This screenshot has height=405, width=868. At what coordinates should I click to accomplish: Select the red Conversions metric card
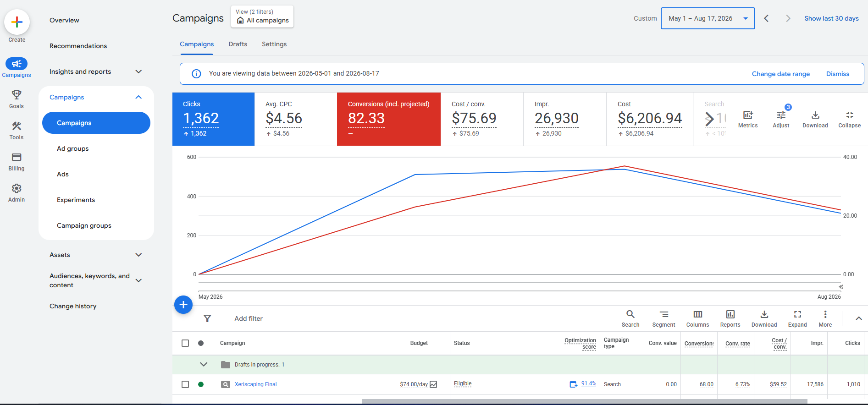click(389, 119)
